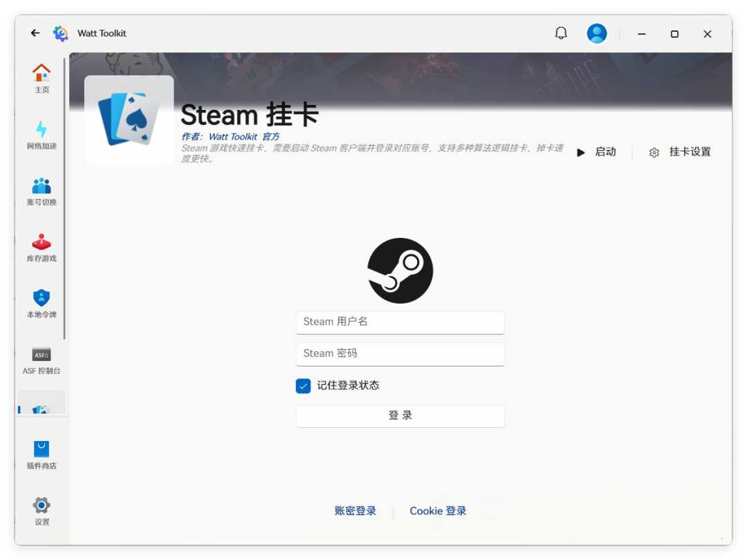Viewport: 747px width, 560px height.
Task: Open 网络加速 network acceleration
Action: coord(41,136)
